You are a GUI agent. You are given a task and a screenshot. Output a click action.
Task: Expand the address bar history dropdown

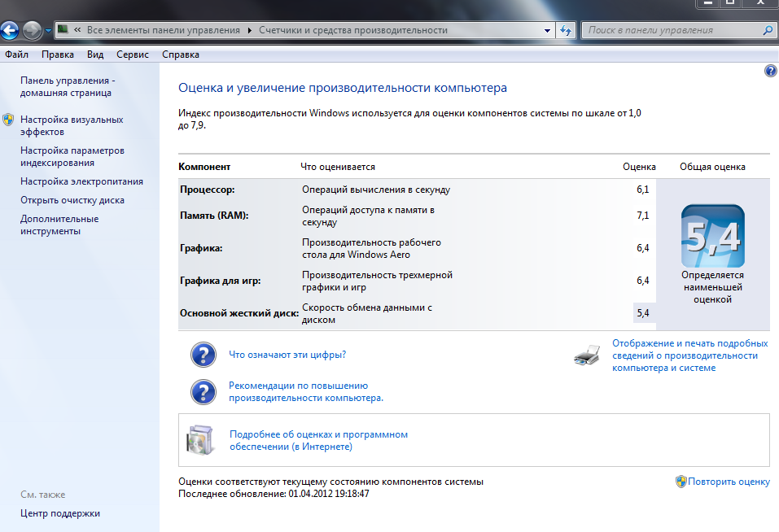547,30
